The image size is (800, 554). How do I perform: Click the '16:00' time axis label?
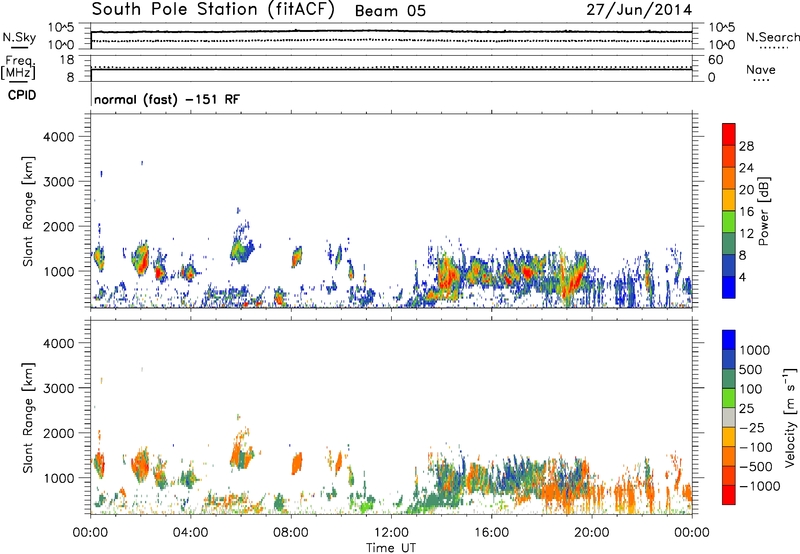coord(491,532)
